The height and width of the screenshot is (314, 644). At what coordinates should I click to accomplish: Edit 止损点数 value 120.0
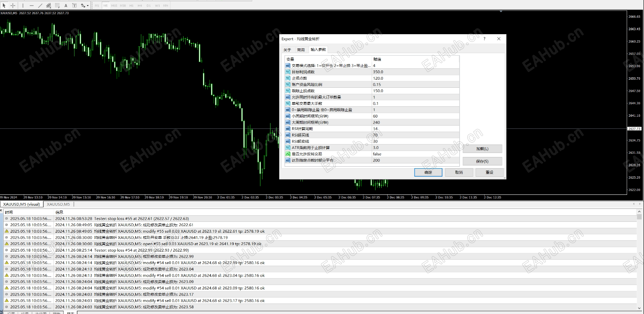click(415, 78)
